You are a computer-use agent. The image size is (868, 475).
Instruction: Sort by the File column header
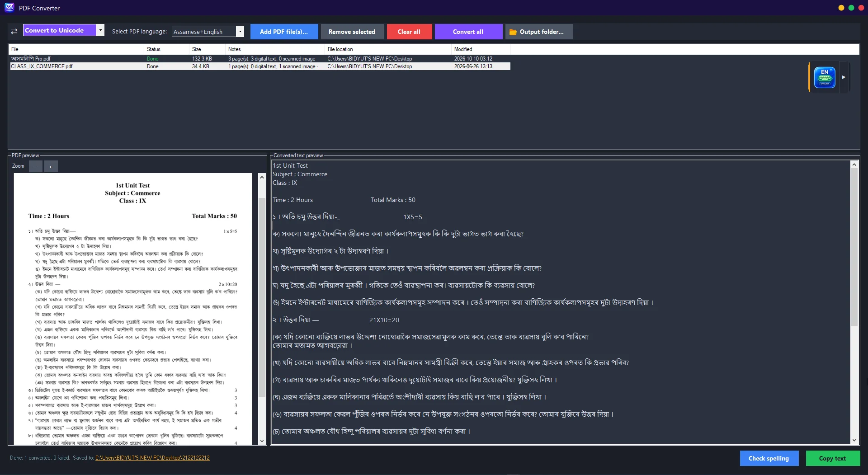point(76,49)
